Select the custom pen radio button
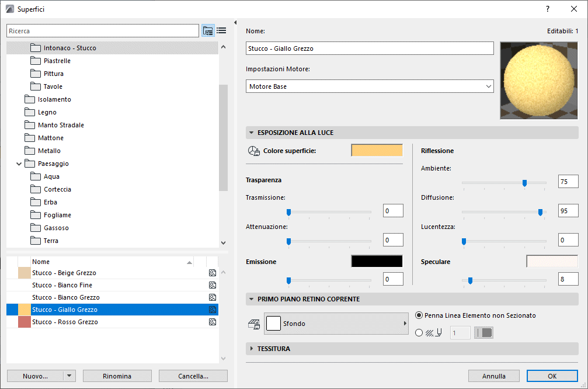The width and height of the screenshot is (588, 389). [419, 332]
